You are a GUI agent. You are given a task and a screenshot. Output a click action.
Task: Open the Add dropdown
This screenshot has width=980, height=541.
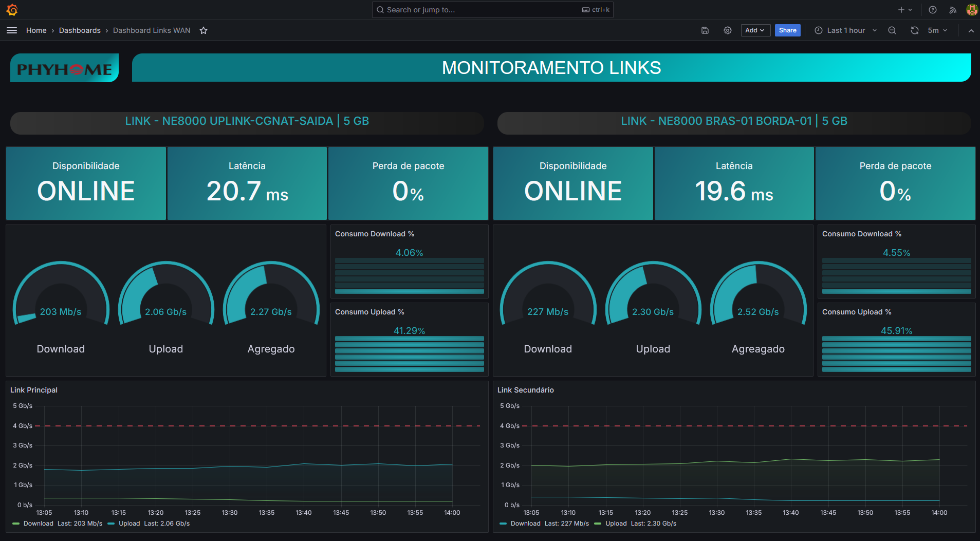point(755,30)
